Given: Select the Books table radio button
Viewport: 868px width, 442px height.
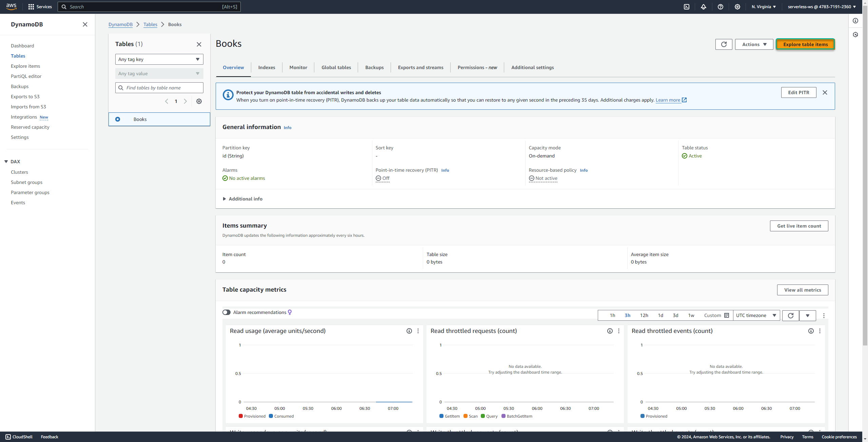Looking at the screenshot, I should point(118,119).
